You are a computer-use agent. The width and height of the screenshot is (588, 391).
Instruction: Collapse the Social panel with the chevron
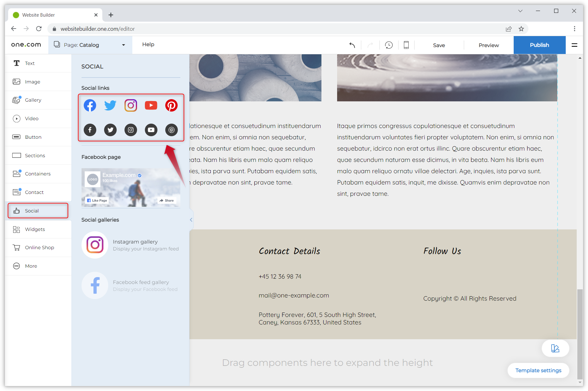(x=191, y=220)
